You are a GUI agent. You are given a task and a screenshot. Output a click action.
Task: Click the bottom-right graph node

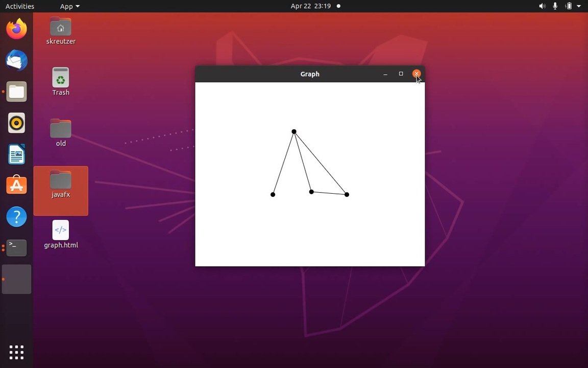tap(347, 195)
